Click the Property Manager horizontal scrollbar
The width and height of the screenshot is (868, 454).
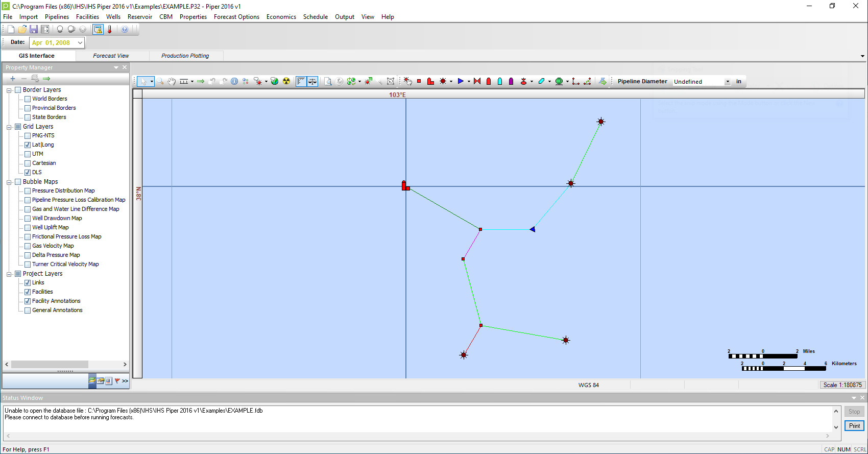pyautogui.click(x=65, y=365)
